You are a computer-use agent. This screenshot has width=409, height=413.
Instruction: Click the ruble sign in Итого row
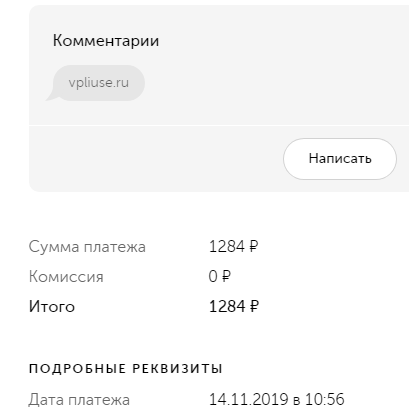254,306
